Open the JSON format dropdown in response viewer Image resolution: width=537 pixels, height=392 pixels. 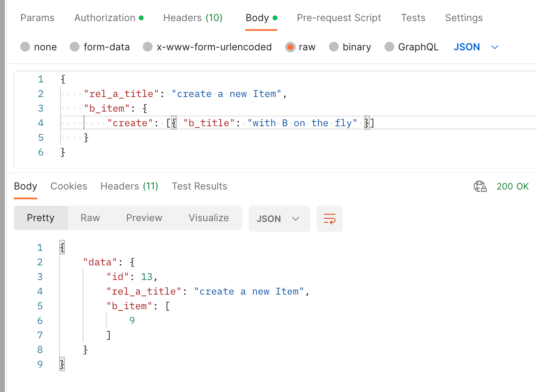[279, 218]
